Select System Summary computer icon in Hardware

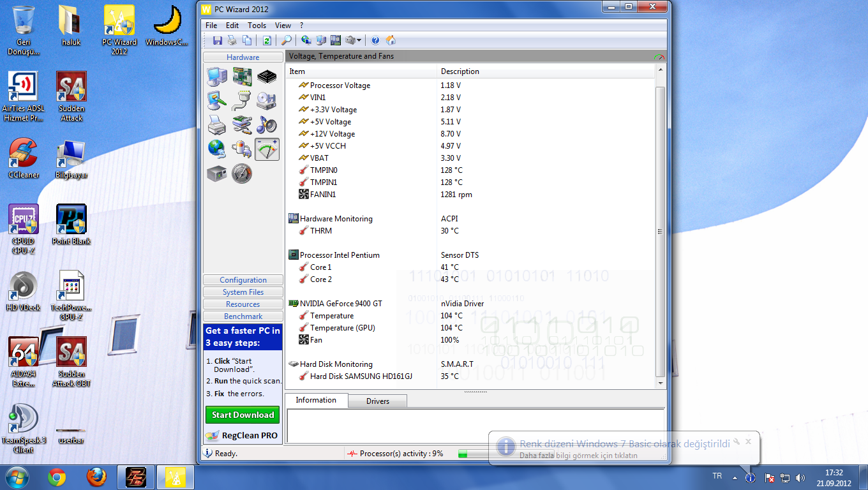217,77
